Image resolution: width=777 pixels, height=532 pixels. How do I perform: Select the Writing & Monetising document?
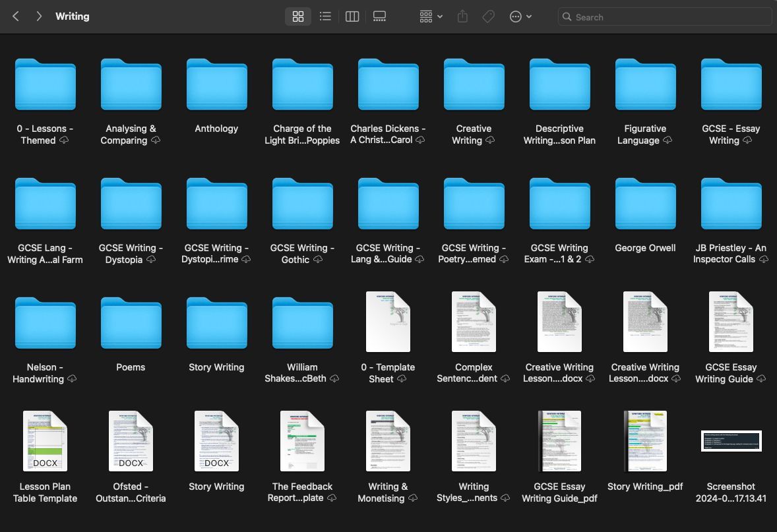click(x=388, y=441)
